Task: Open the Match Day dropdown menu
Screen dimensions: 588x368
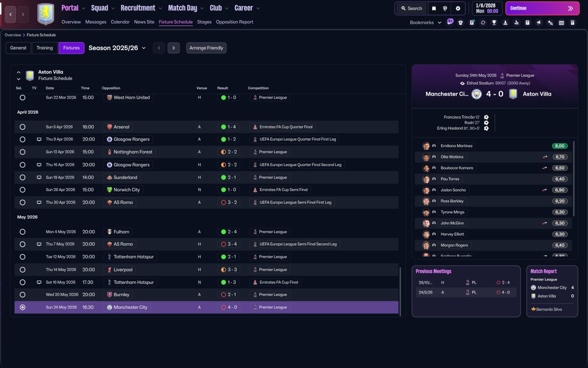Action: [x=186, y=8]
